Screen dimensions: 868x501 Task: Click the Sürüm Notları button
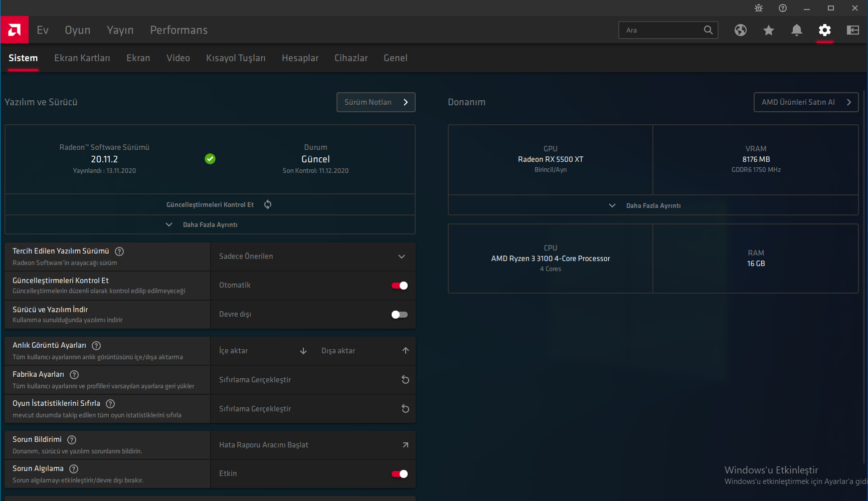tap(376, 102)
